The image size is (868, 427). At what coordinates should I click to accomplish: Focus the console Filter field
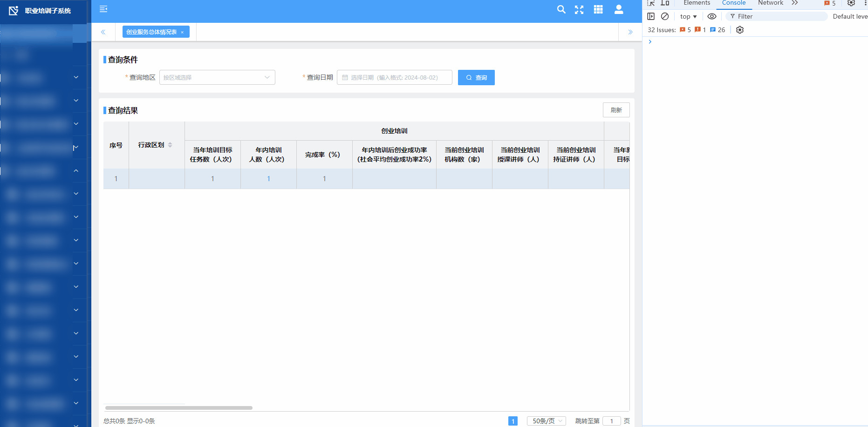777,16
